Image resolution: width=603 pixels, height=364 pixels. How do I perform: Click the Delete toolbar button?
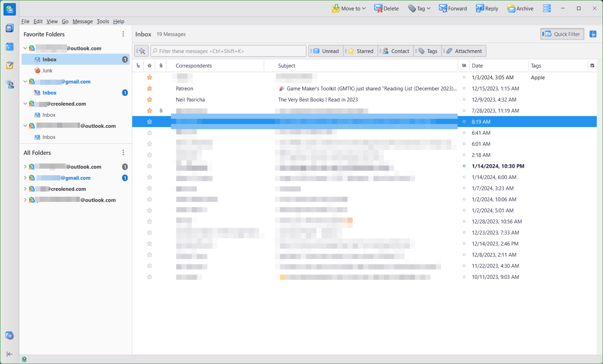coord(386,9)
